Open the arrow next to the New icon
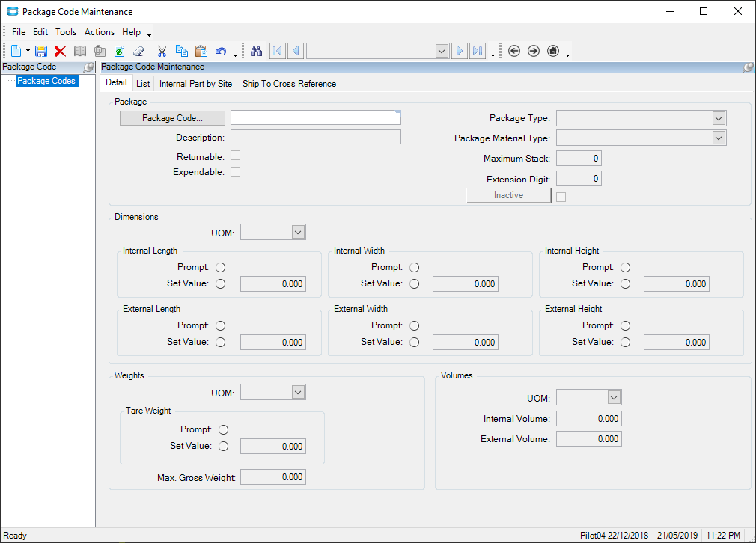Image resolution: width=756 pixels, height=543 pixels. (28, 51)
